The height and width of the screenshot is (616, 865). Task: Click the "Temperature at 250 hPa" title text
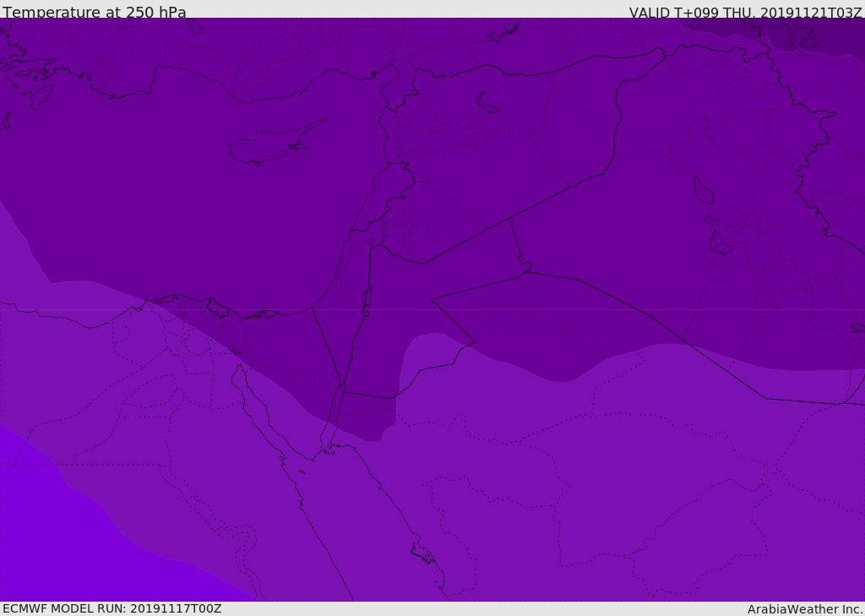pos(95,12)
